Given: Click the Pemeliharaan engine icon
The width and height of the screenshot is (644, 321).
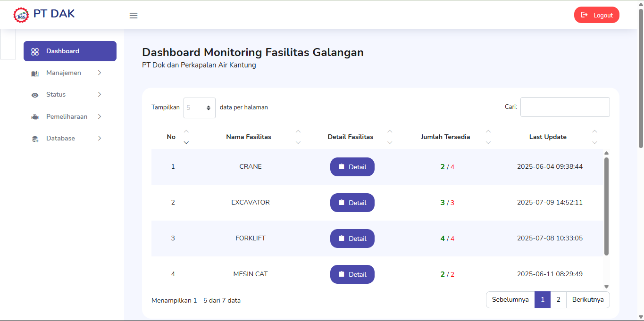Looking at the screenshot, I should tap(34, 116).
